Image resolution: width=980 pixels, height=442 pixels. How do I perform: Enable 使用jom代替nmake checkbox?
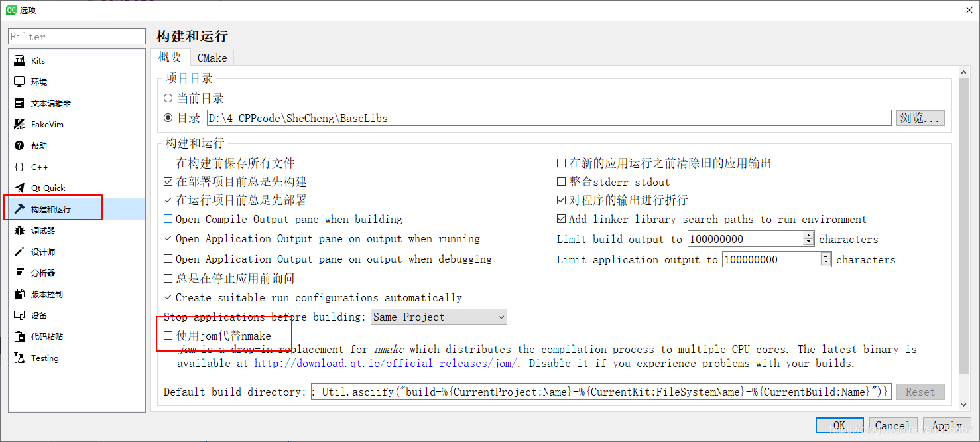tap(168, 336)
